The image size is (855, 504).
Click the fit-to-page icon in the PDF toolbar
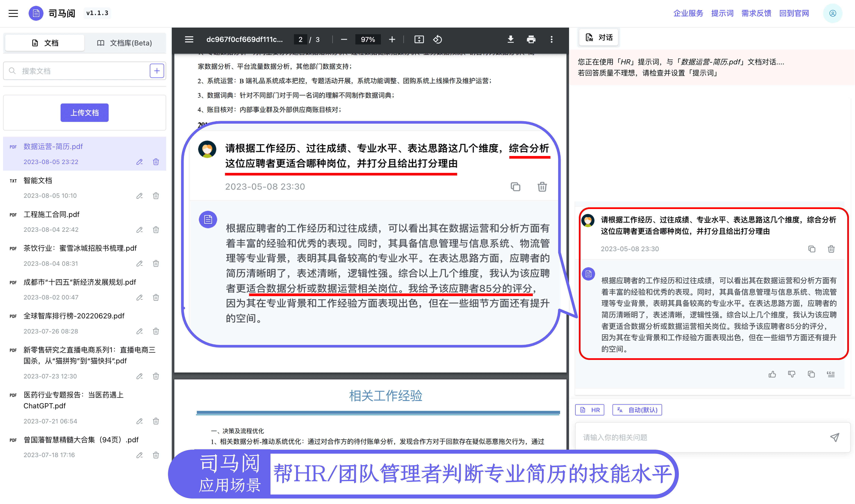(419, 39)
